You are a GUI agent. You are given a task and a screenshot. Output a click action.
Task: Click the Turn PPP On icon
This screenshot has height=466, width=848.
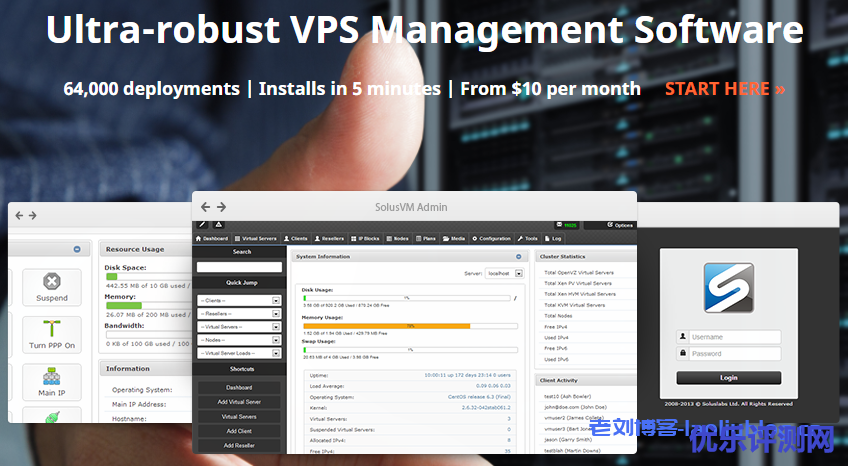[x=52, y=334]
